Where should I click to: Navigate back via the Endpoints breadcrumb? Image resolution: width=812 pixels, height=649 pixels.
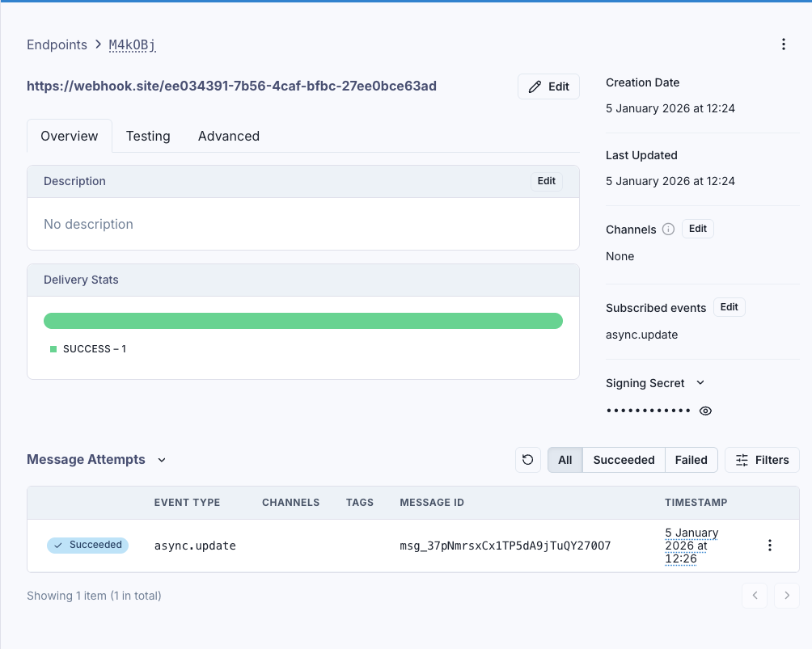57,44
